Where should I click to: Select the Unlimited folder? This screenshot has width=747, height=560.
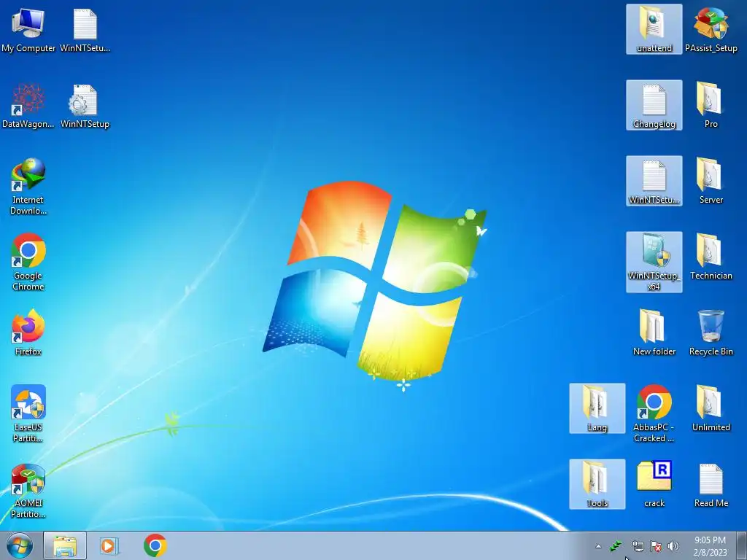click(x=711, y=408)
